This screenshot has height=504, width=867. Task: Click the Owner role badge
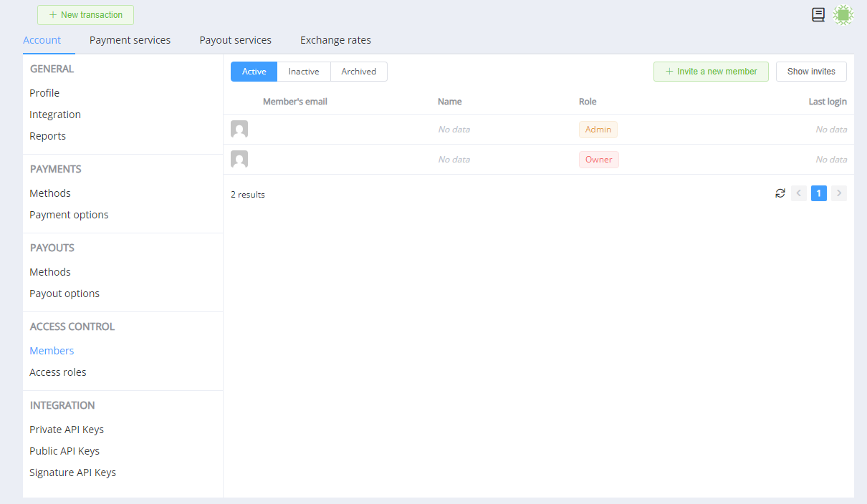[598, 160]
